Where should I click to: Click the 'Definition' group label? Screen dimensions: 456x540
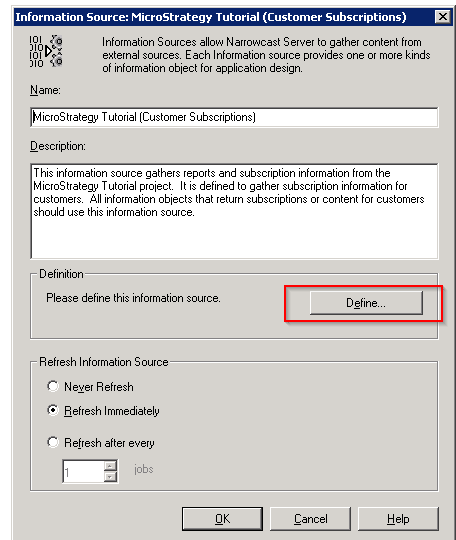click(x=61, y=274)
